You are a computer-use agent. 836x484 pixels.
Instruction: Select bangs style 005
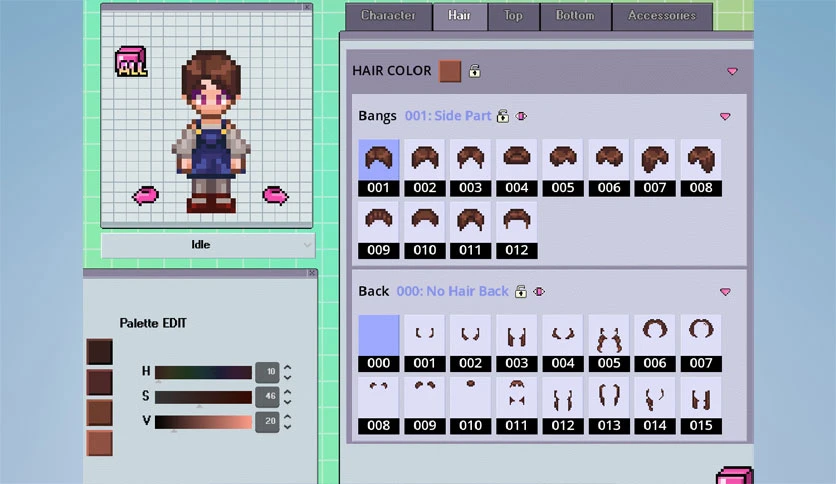pos(562,168)
